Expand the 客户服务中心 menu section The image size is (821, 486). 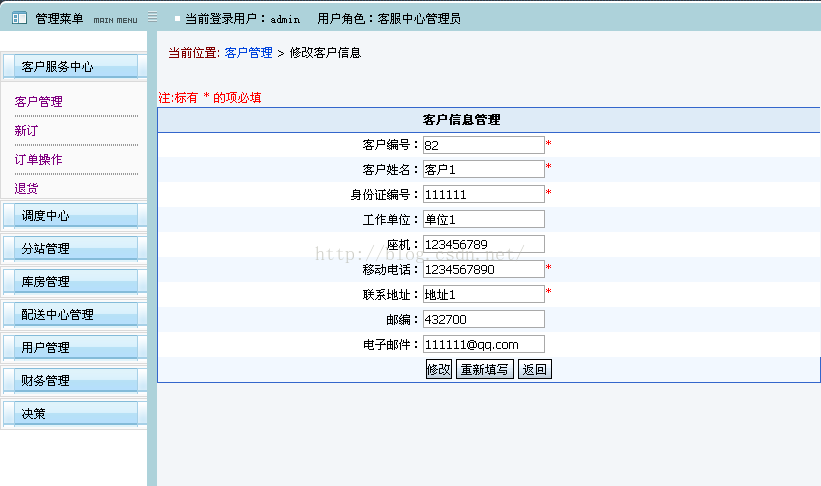[x=74, y=67]
